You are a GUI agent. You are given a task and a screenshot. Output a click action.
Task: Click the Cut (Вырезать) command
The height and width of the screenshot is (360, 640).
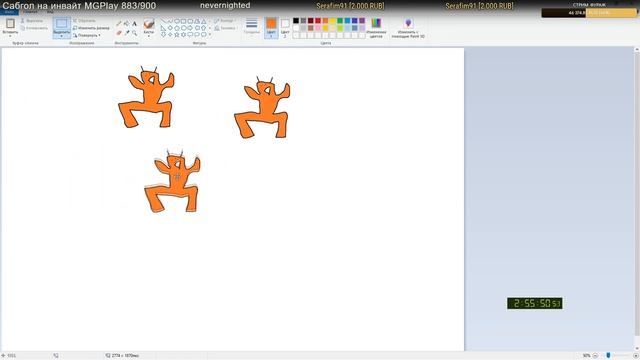pyautogui.click(x=32, y=20)
